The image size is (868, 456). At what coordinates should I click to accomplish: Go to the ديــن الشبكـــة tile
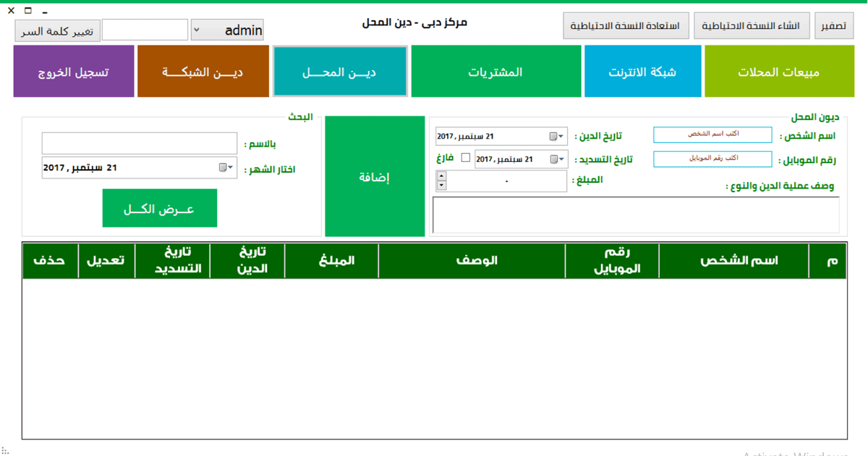point(203,72)
